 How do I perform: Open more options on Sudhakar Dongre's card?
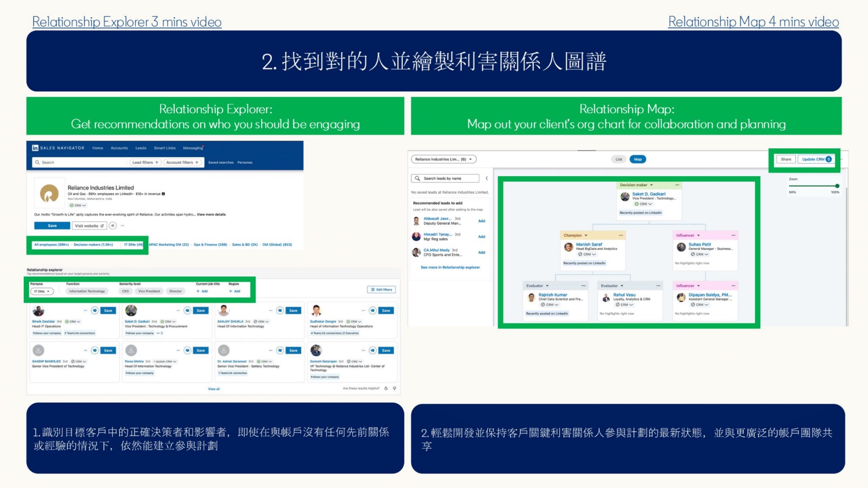click(x=363, y=311)
